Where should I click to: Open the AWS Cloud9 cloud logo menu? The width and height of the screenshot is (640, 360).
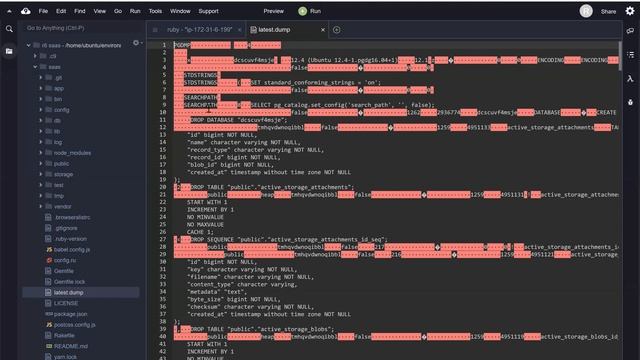(25, 11)
